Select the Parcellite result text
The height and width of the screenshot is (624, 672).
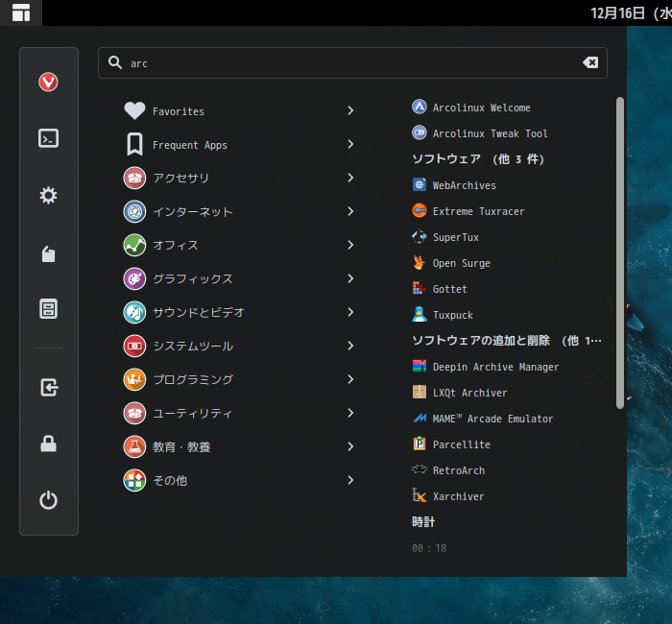click(461, 444)
